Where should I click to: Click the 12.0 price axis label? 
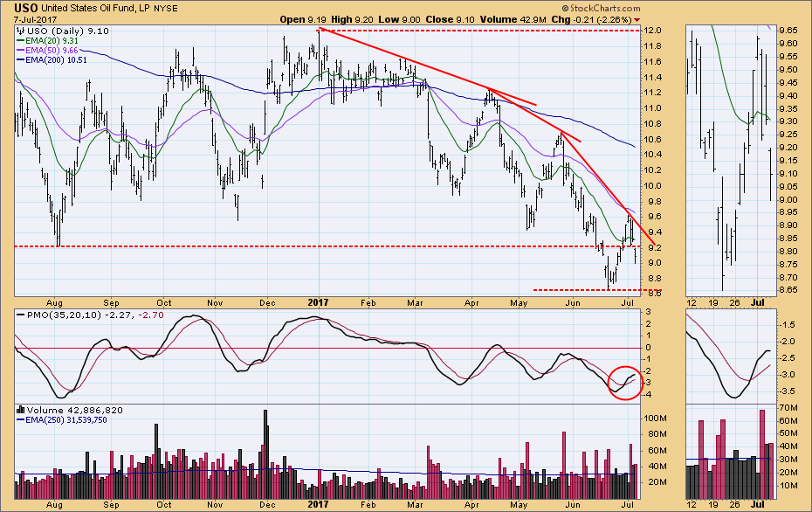[652, 31]
